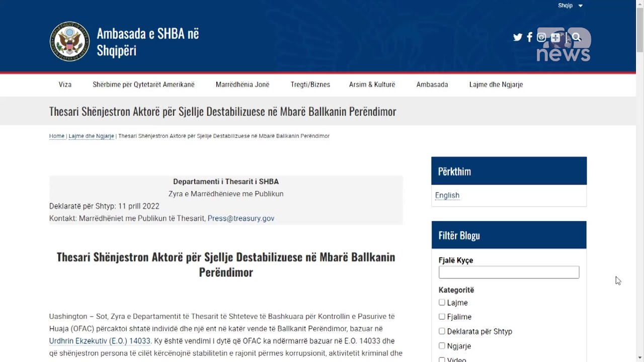Open Lajme dhe Ngjarje menu
Image resolution: width=644 pixels, height=362 pixels.
[x=496, y=84]
